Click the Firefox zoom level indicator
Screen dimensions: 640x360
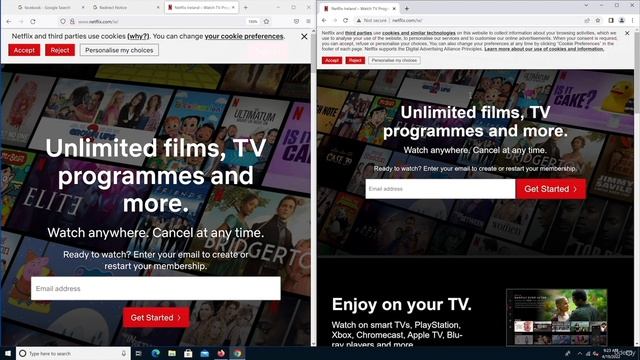click(x=253, y=21)
